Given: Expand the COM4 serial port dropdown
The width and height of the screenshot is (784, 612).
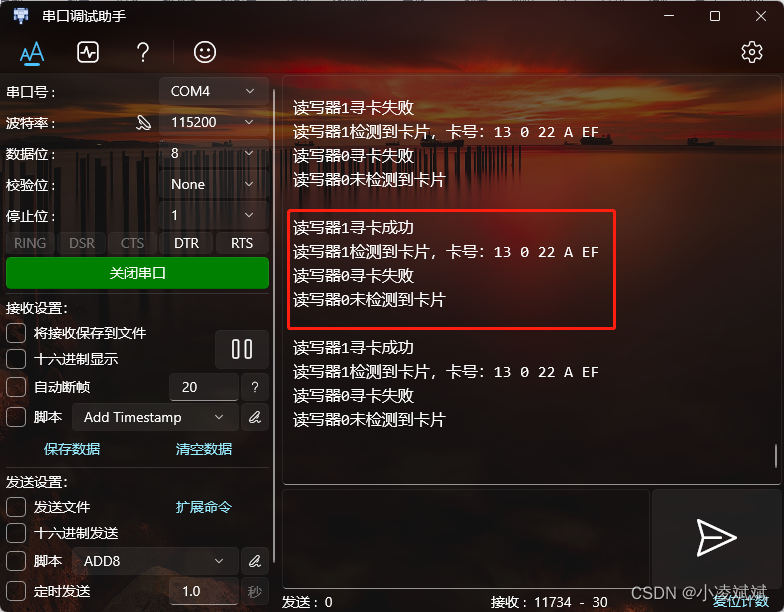Looking at the screenshot, I should 214,91.
